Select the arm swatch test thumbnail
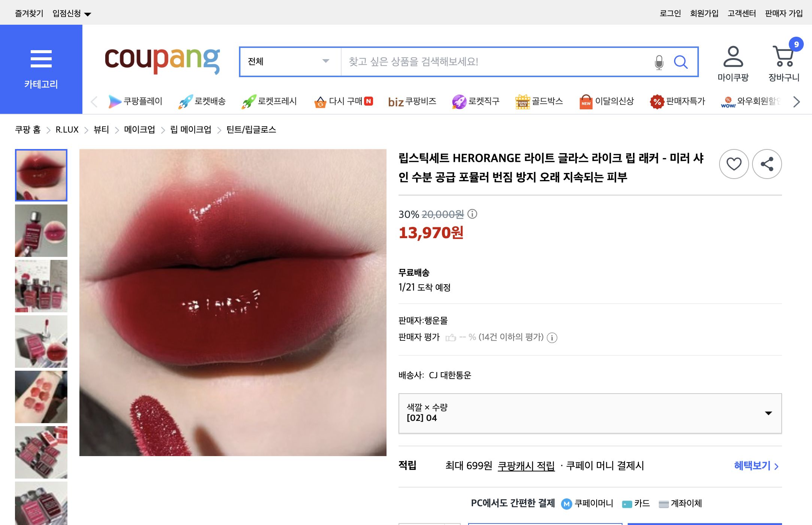 pos(41,397)
